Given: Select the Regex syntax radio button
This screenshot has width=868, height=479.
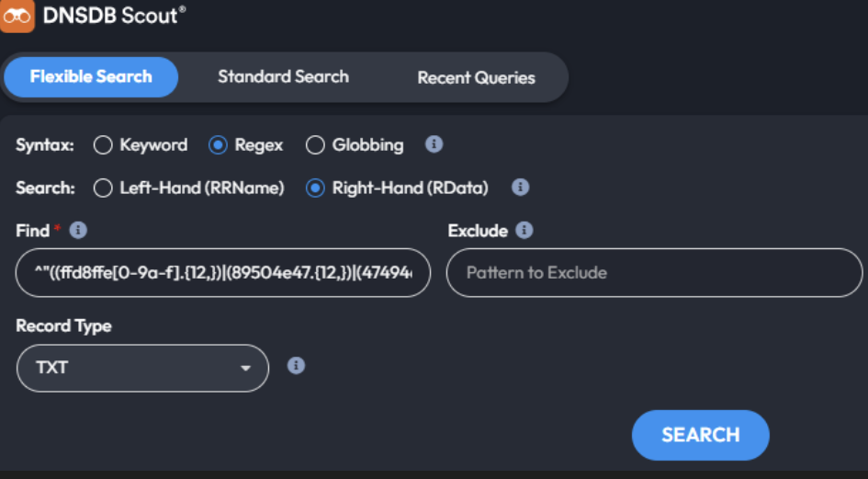Looking at the screenshot, I should coord(219,145).
